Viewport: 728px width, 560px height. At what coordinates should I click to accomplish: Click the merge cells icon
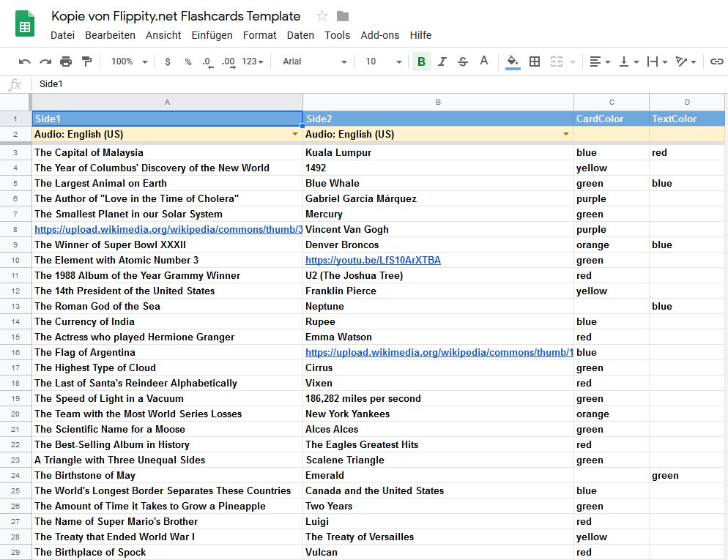556,61
